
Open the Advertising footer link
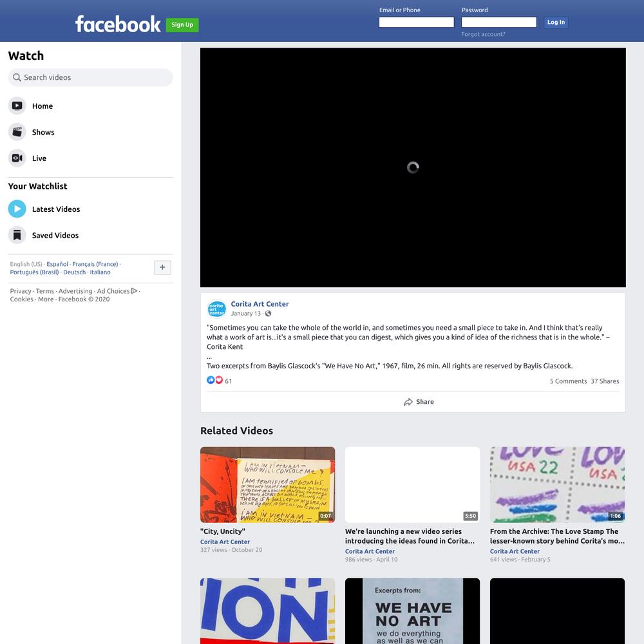coord(75,291)
